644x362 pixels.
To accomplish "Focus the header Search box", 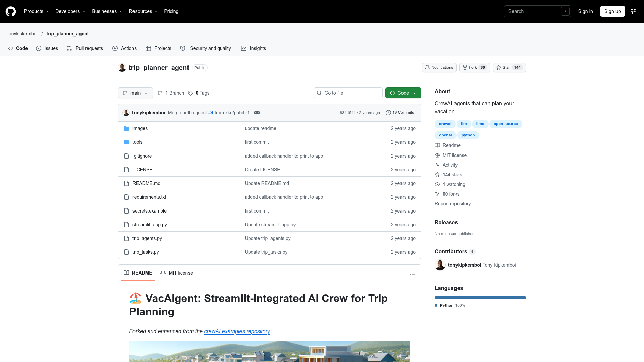I will (x=537, y=11).
